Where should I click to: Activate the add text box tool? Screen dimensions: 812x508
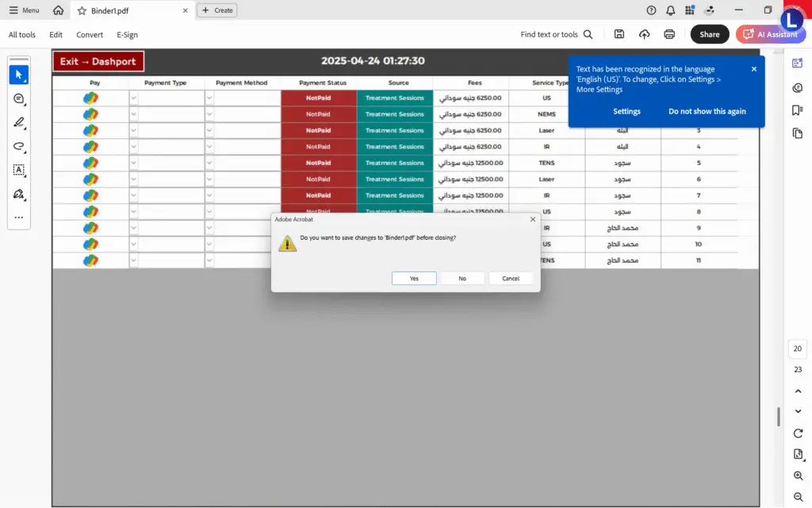click(19, 170)
